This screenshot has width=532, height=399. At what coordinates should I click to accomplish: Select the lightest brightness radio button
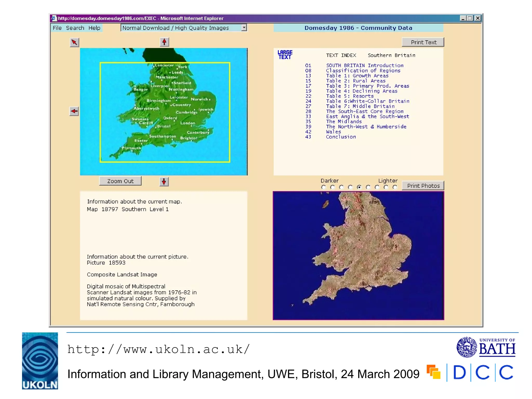(x=395, y=187)
